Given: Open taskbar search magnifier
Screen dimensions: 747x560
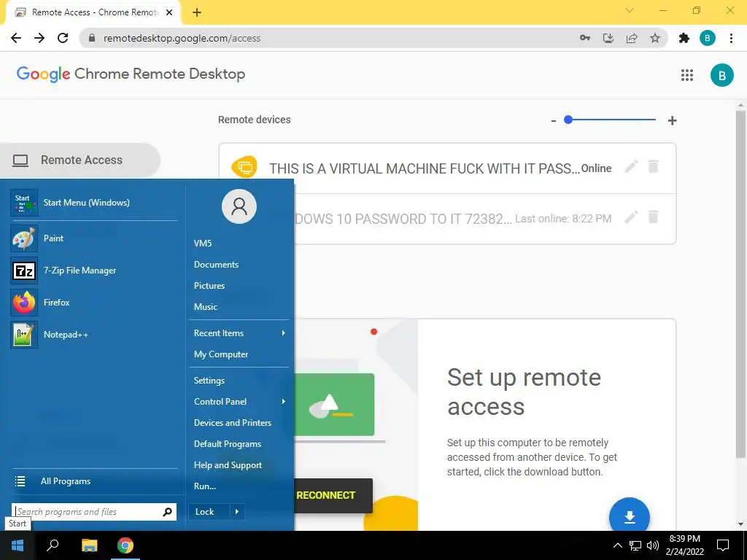Looking at the screenshot, I should [x=53, y=545].
